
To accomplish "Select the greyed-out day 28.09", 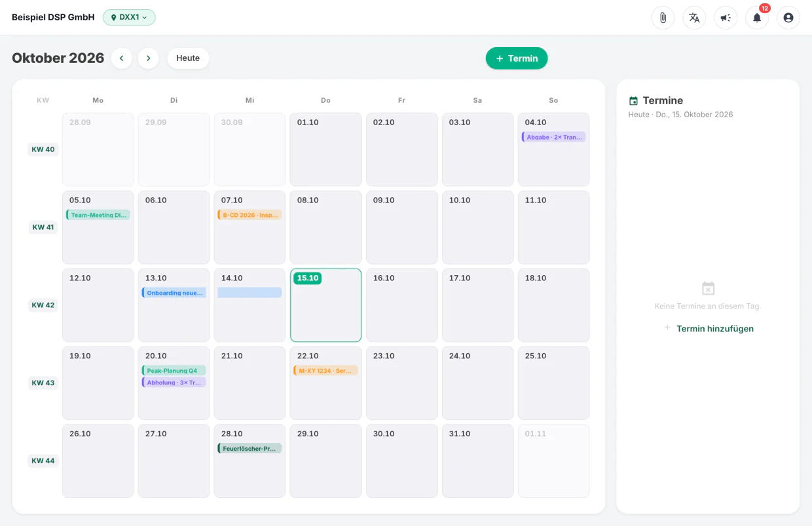I will coord(98,149).
